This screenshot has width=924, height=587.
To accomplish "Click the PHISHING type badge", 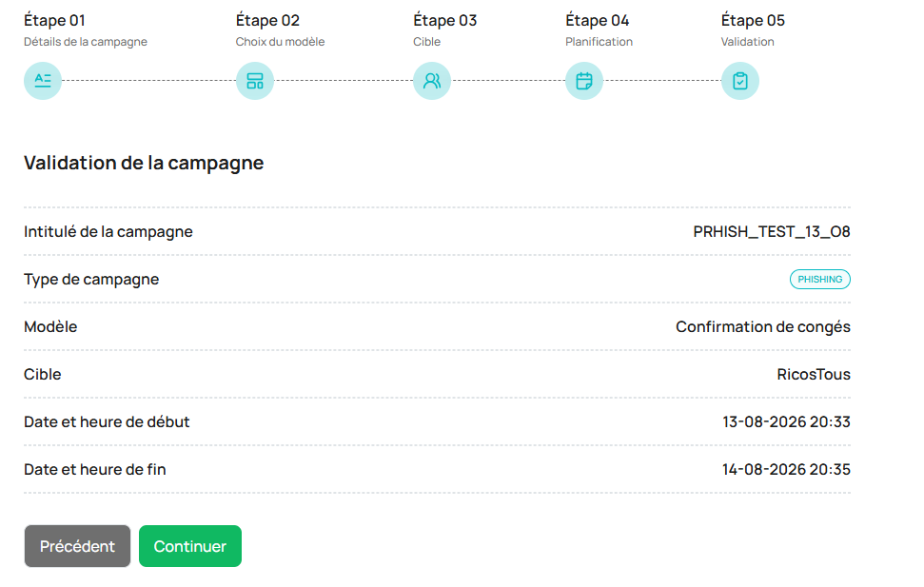I will pos(819,280).
